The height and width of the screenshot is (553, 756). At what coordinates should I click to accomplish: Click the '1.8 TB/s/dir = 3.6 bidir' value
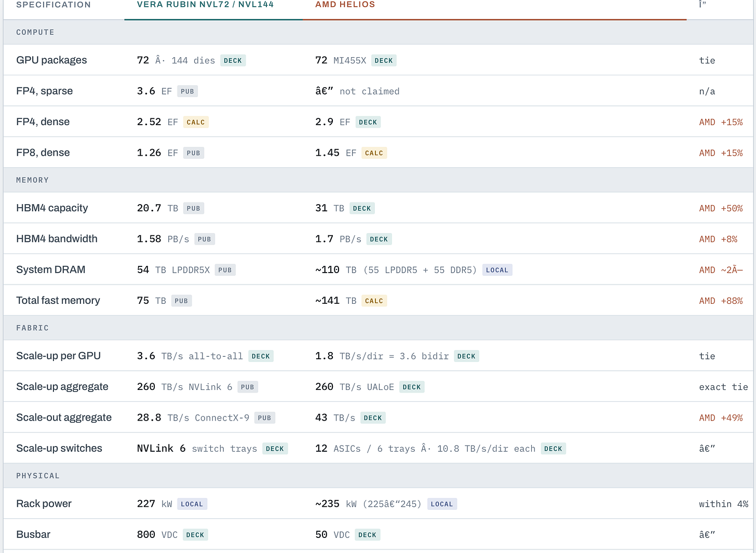coord(382,356)
